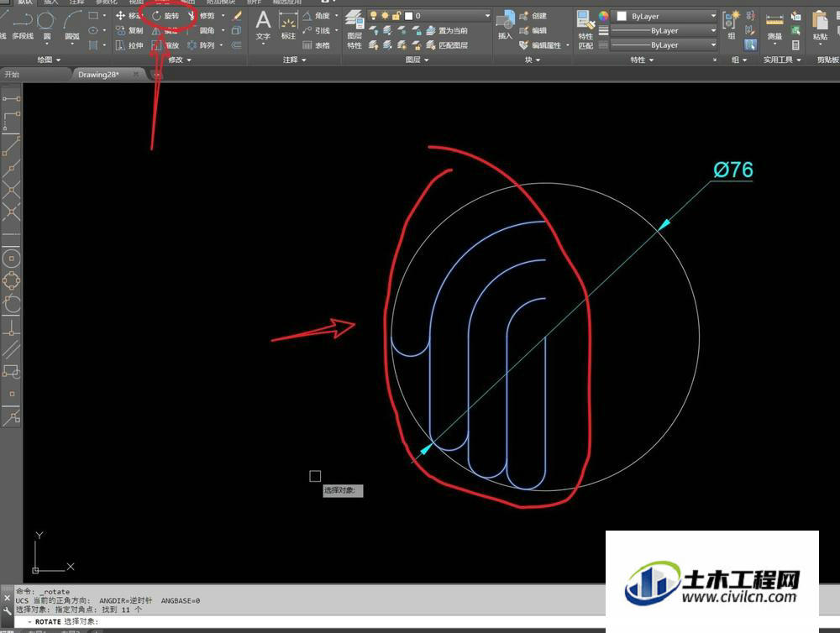840x633 pixels.
Task: Select the Intersection object snap icon
Action: pyautogui.click(x=11, y=190)
